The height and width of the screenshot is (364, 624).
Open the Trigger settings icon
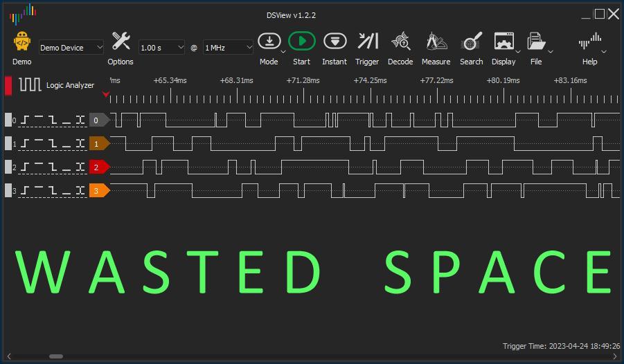click(368, 41)
